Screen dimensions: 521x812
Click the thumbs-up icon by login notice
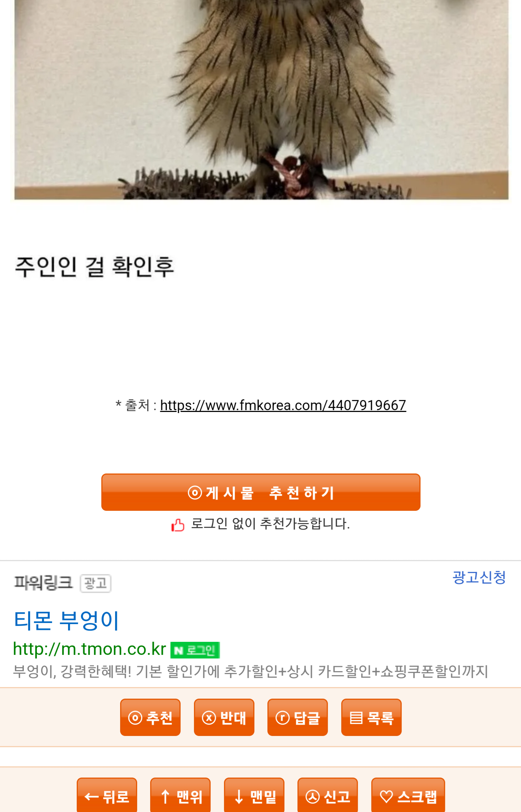178,525
